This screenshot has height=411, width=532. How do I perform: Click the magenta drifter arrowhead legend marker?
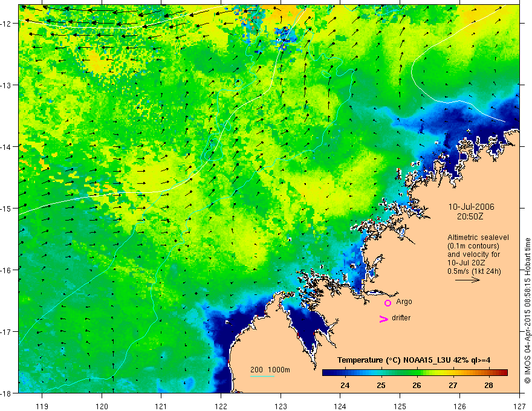tap(384, 319)
